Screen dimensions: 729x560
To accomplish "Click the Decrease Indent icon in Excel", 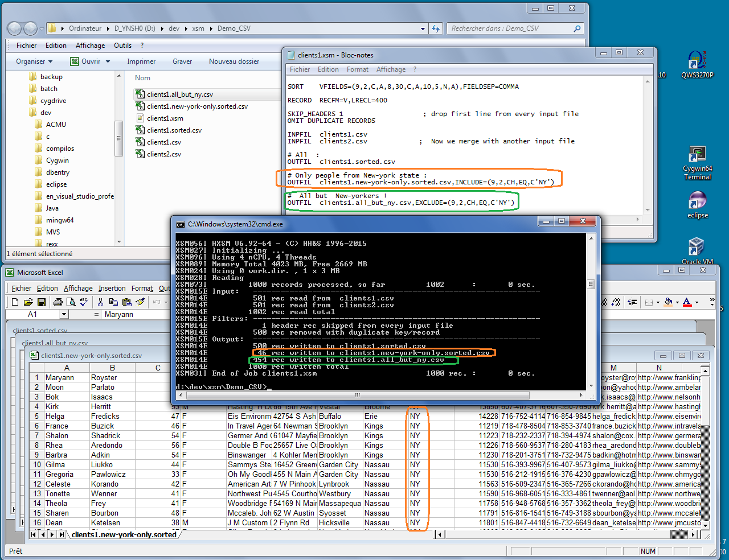I will click(x=632, y=302).
